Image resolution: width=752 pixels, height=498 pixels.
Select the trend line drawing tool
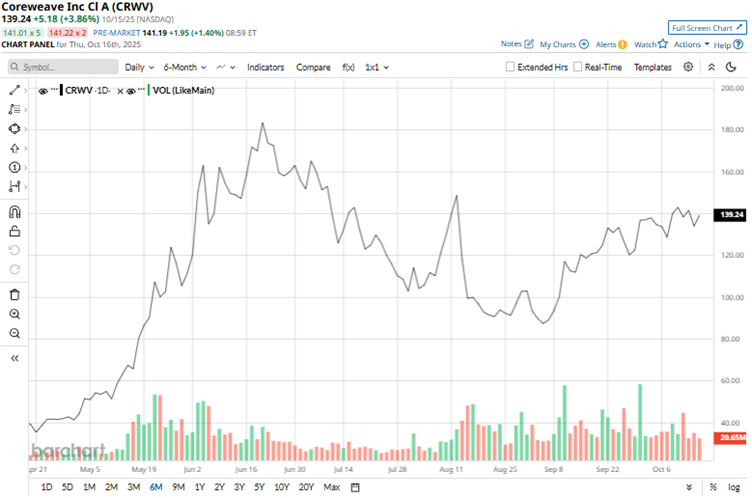[14, 90]
